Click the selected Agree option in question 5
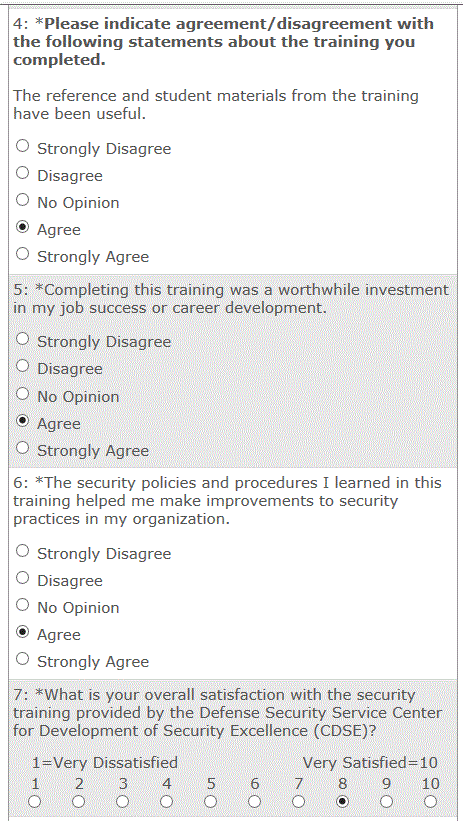Screen dimensions: 463x821 tap(23, 421)
